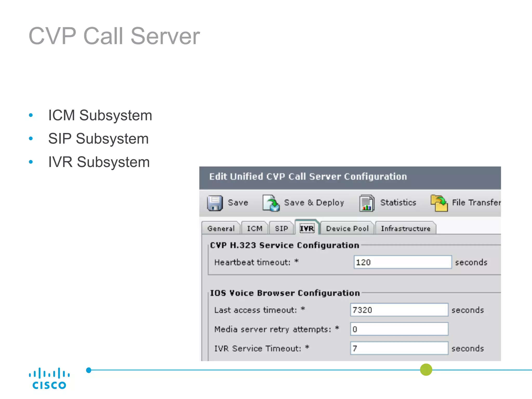Select the IVR tab
This screenshot has height=399, width=532.
click(x=307, y=228)
